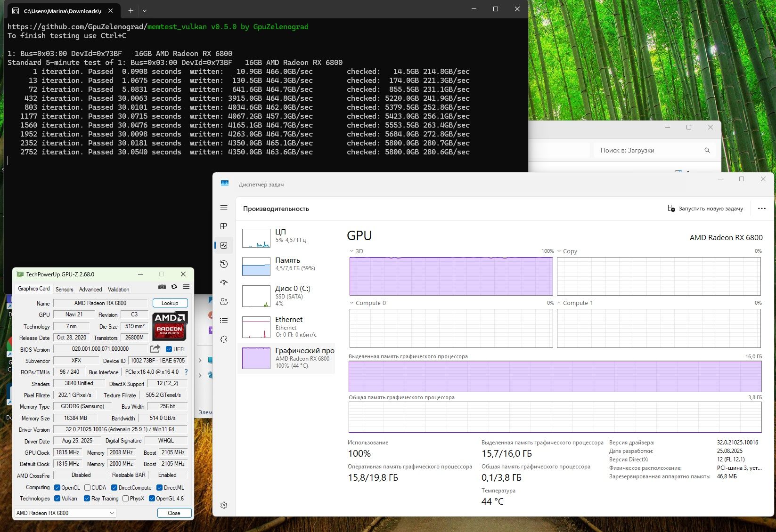Toggle the DirectCompute checkbox
This screenshot has height=532, width=776.
click(x=114, y=488)
